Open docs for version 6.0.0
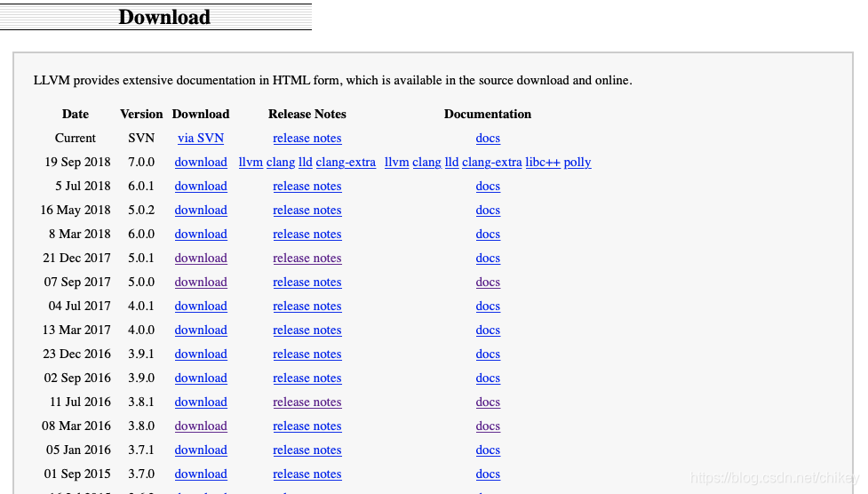868x494 pixels. pyautogui.click(x=488, y=235)
